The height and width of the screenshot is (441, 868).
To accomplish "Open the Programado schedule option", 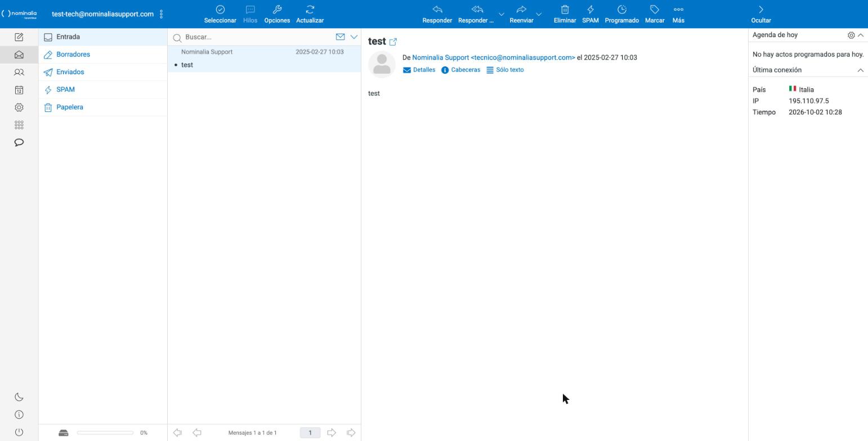I will click(622, 14).
